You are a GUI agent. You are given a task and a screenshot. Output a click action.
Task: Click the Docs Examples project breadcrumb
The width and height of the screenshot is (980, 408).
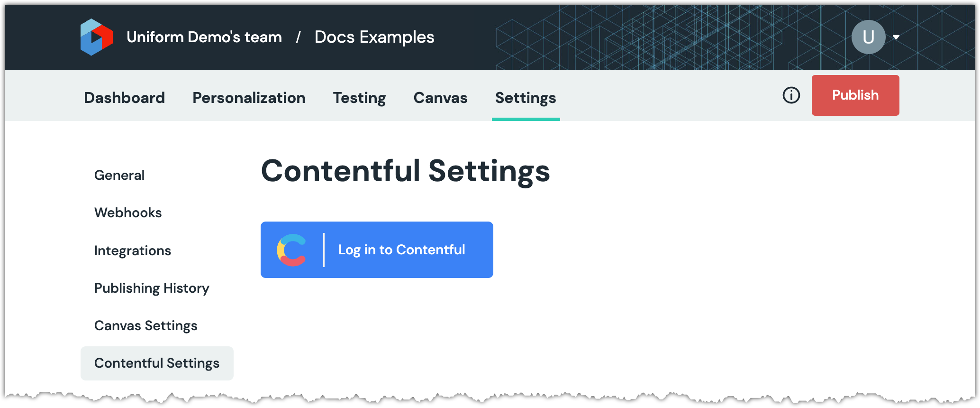(x=374, y=37)
